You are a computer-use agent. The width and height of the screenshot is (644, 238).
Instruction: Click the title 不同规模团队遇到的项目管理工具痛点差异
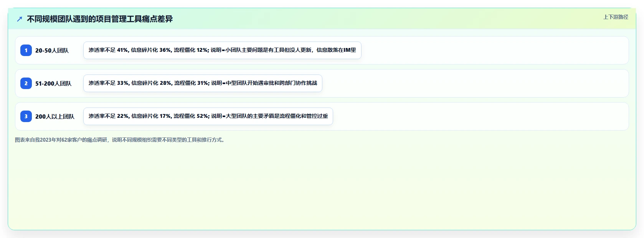click(100, 19)
